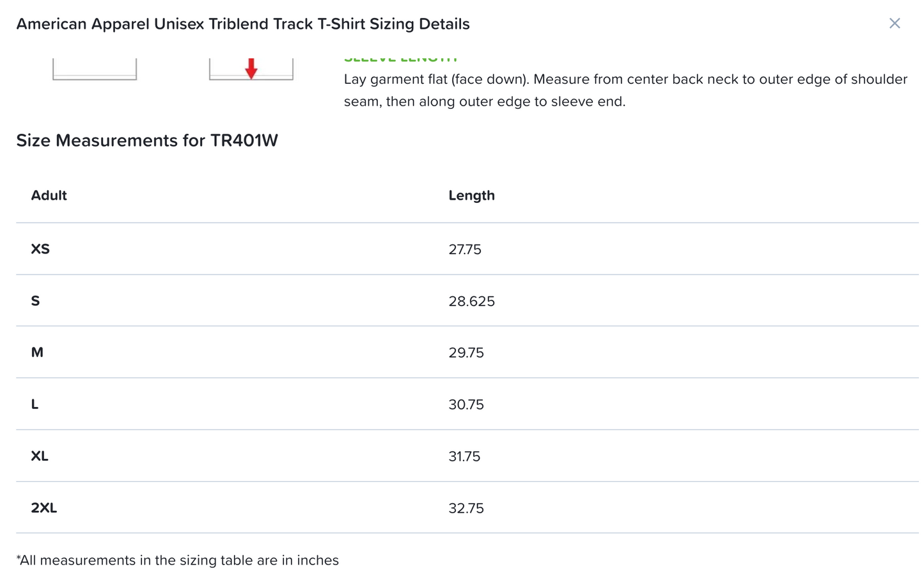Click the 27.75 length value

[466, 249]
